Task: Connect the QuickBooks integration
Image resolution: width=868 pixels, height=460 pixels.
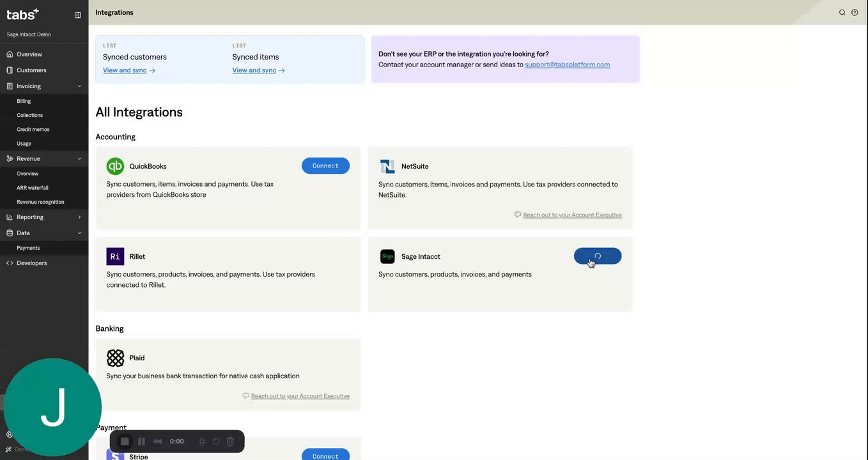Action: (325, 166)
